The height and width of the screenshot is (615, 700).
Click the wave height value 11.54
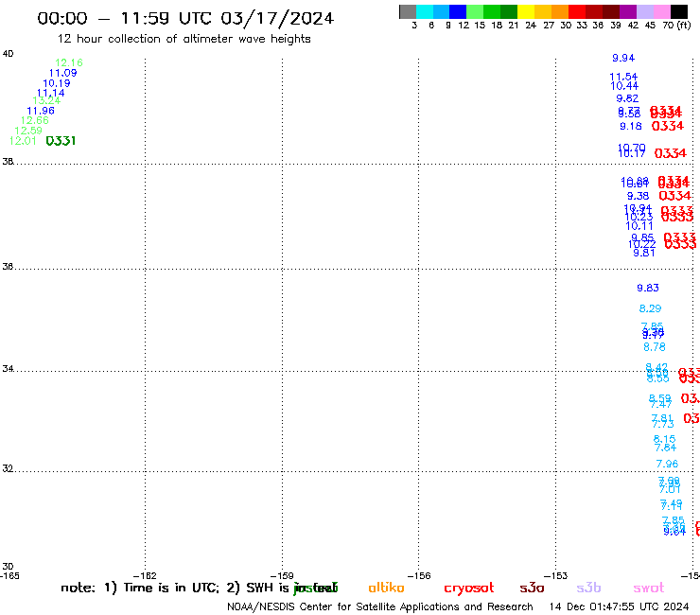[x=623, y=77]
